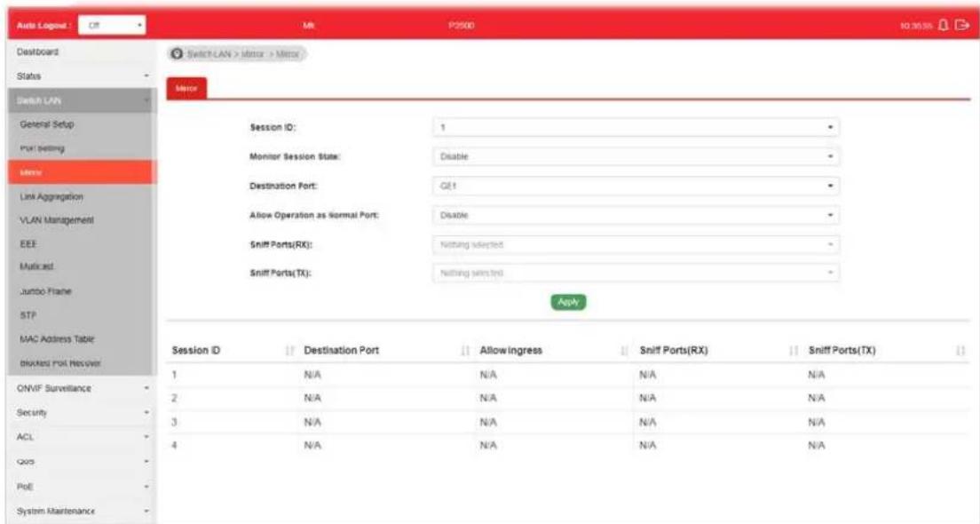
Task: Open Allow Operation as Normal Port dropdown
Action: pos(636,215)
